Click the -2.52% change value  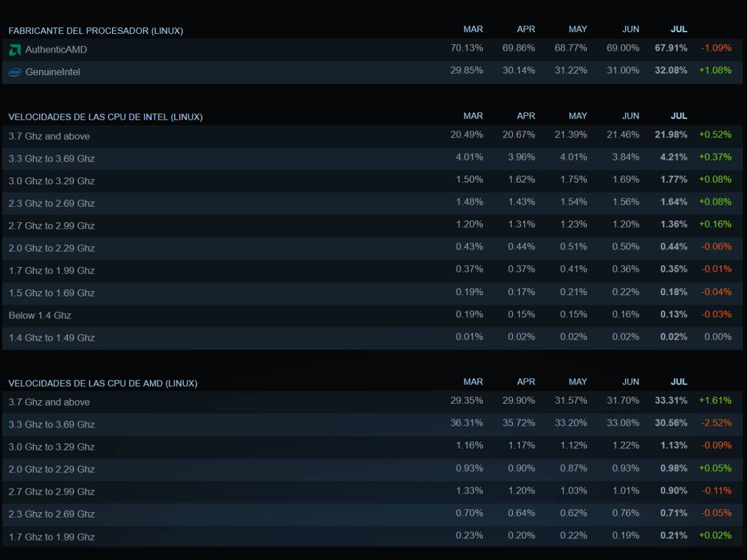tap(716, 423)
